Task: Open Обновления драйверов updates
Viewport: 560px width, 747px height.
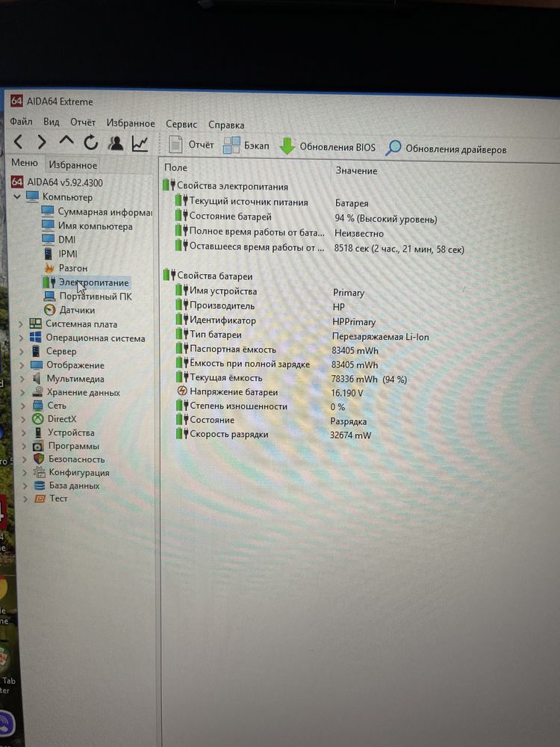Action: pos(446,149)
